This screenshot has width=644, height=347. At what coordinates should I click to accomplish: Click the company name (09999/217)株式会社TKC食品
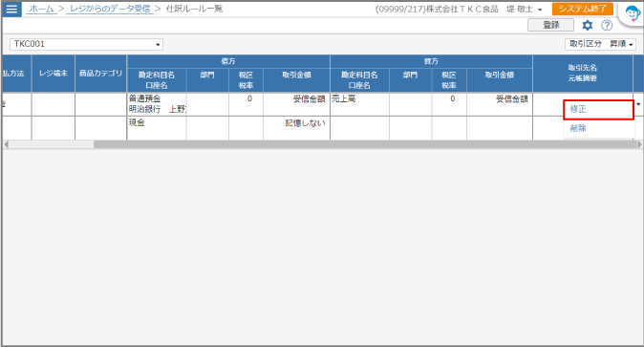[437, 9]
